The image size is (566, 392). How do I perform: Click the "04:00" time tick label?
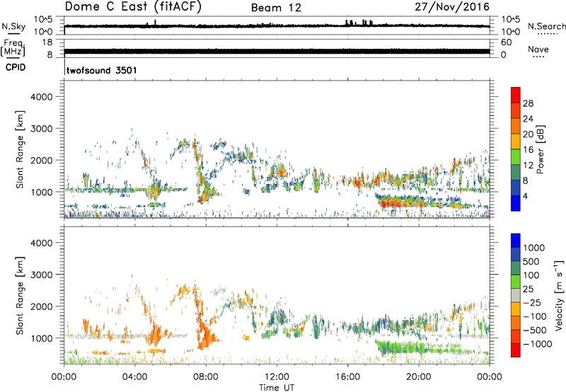click(x=134, y=377)
